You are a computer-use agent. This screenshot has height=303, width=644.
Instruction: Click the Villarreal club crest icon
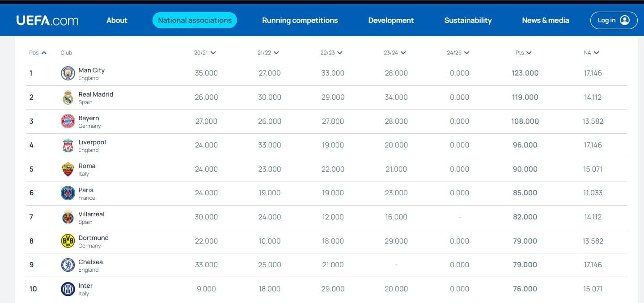[x=68, y=217]
